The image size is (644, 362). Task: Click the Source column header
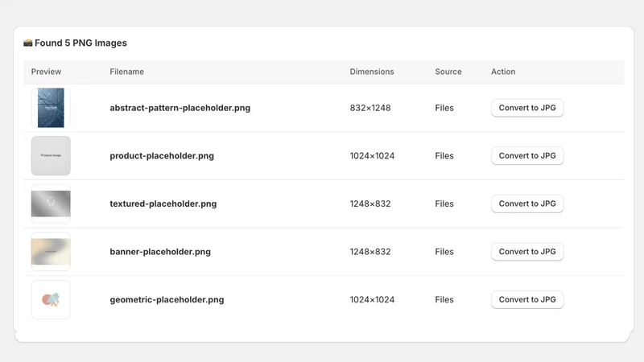click(448, 72)
